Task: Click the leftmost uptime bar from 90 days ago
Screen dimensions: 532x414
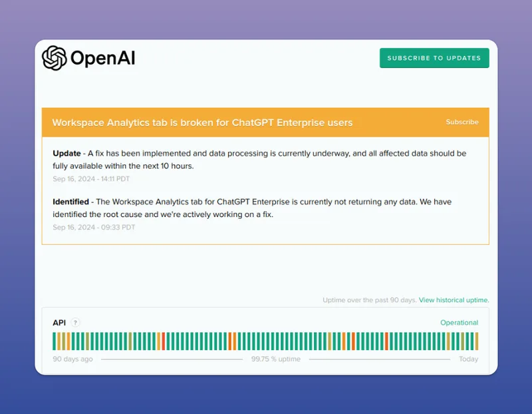Action: tap(55, 339)
